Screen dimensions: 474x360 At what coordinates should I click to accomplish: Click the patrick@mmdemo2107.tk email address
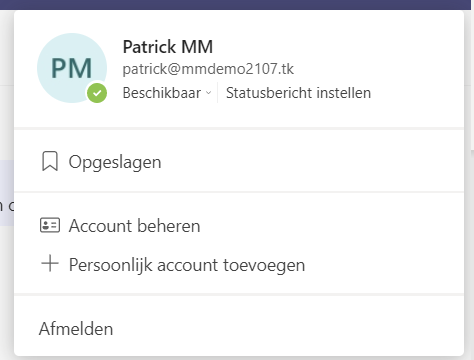(208, 69)
